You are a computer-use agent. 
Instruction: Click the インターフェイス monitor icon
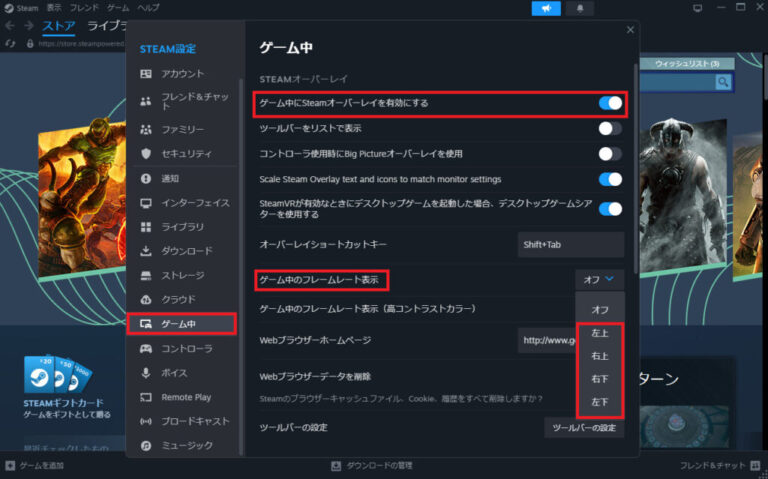coord(146,203)
